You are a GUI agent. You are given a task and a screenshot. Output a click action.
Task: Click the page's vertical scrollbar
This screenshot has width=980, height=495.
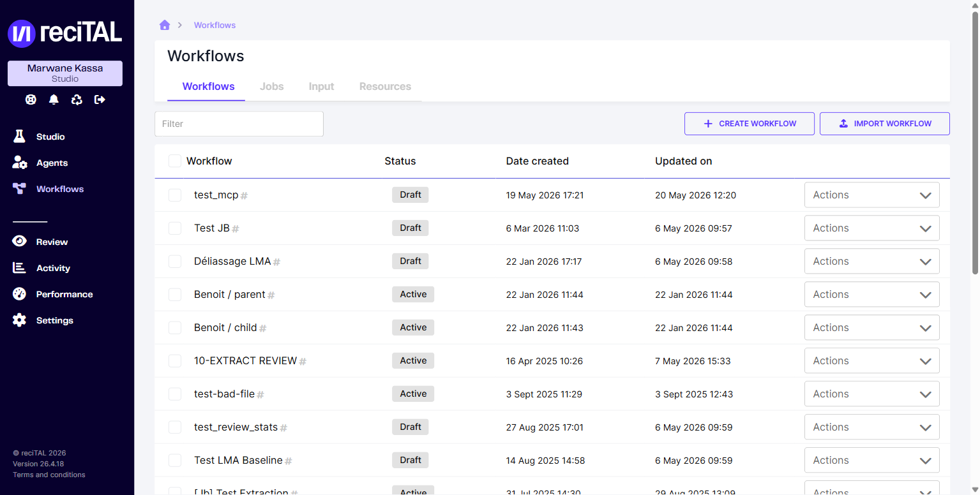975,144
